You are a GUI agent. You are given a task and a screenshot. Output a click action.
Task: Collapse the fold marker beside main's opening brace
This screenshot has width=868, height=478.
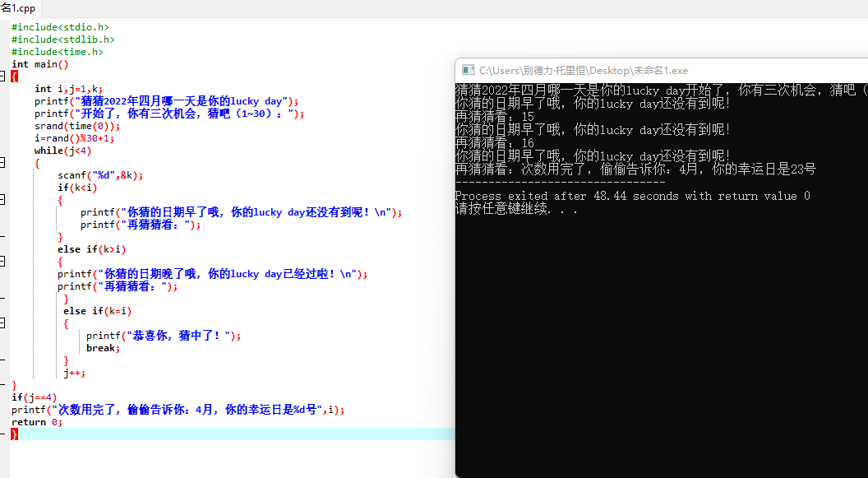coord(2,76)
